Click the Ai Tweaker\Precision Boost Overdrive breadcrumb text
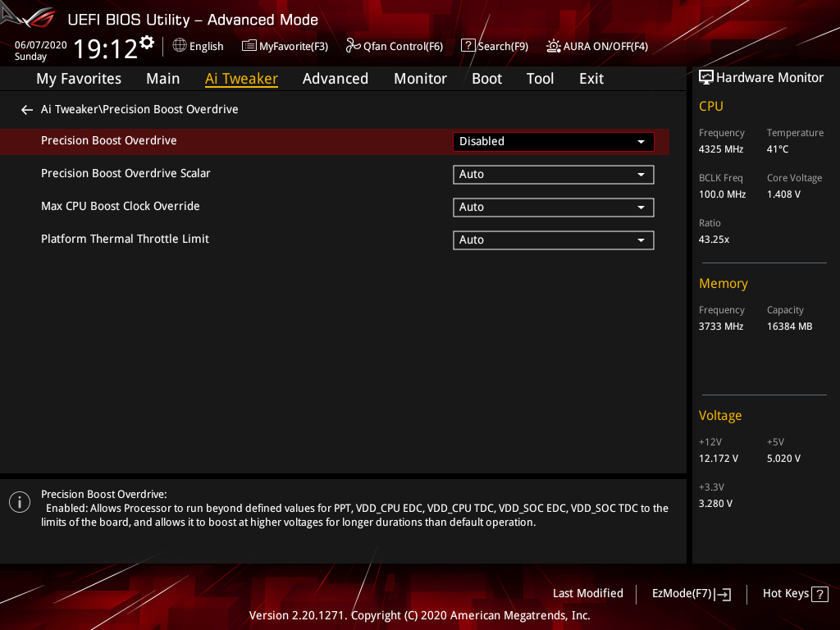This screenshot has height=630, width=840. (x=139, y=109)
